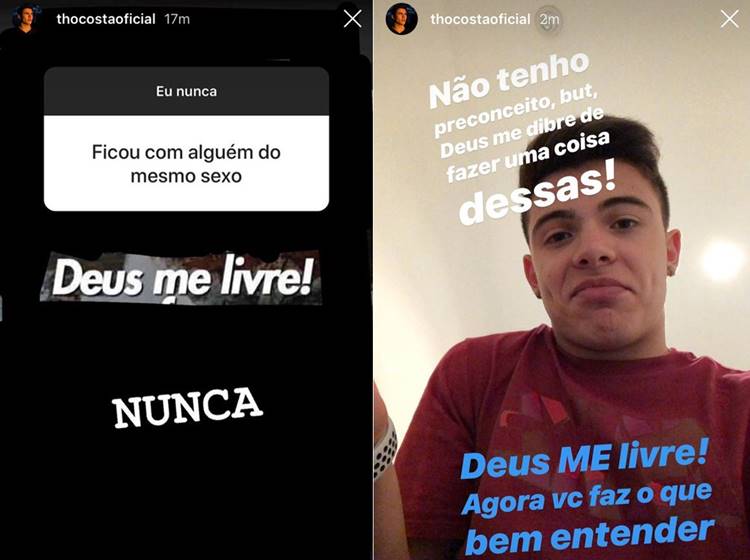
Task: Tap the white 'NUNCA' typewriter text
Action: (x=187, y=408)
